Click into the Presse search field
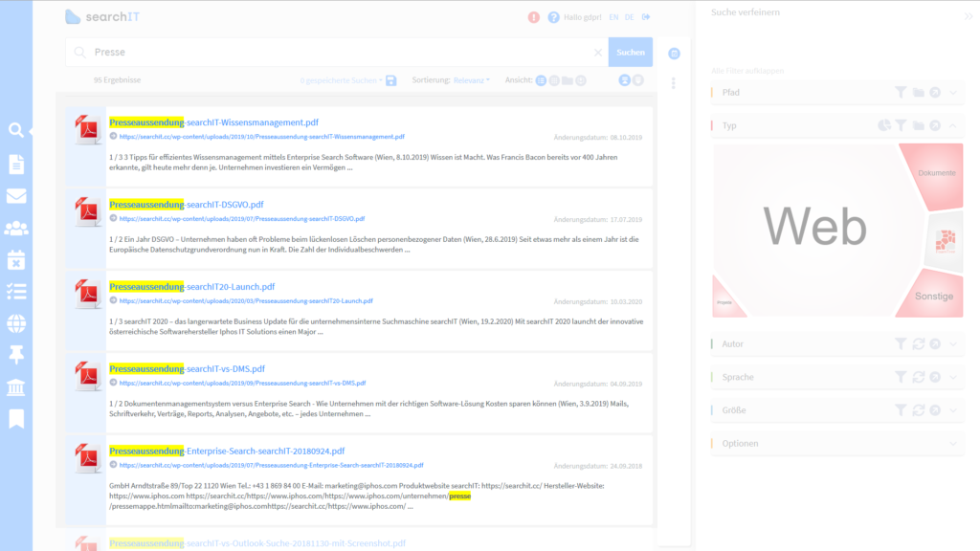This screenshot has height=551, width=980. pyautogui.click(x=338, y=53)
